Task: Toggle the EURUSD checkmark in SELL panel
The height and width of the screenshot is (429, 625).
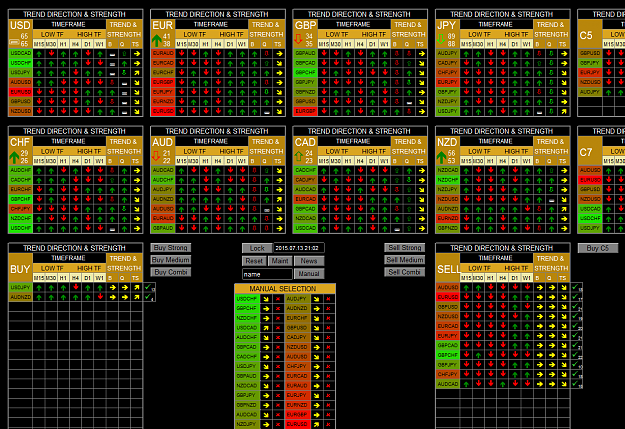Action: pos(575,297)
